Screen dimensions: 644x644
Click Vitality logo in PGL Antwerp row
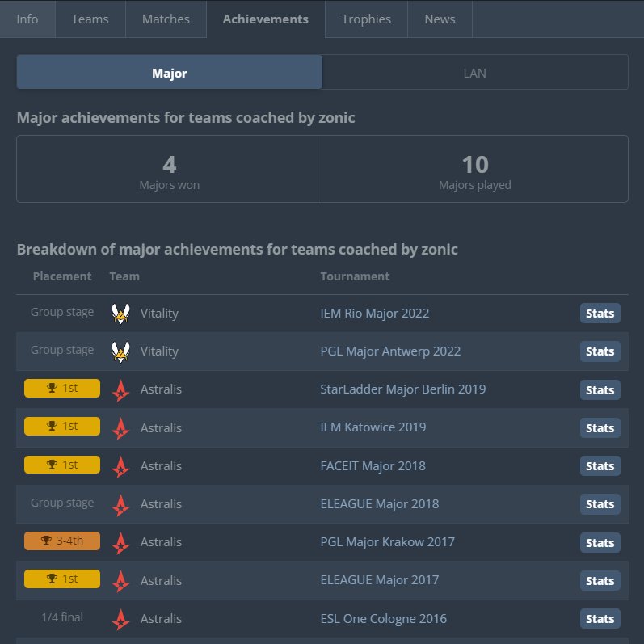coord(120,351)
